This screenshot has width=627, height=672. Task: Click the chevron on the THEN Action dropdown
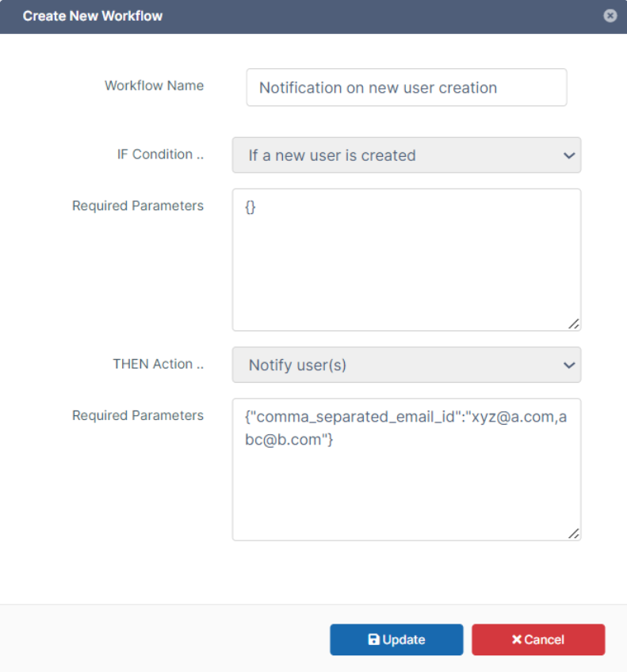568,365
